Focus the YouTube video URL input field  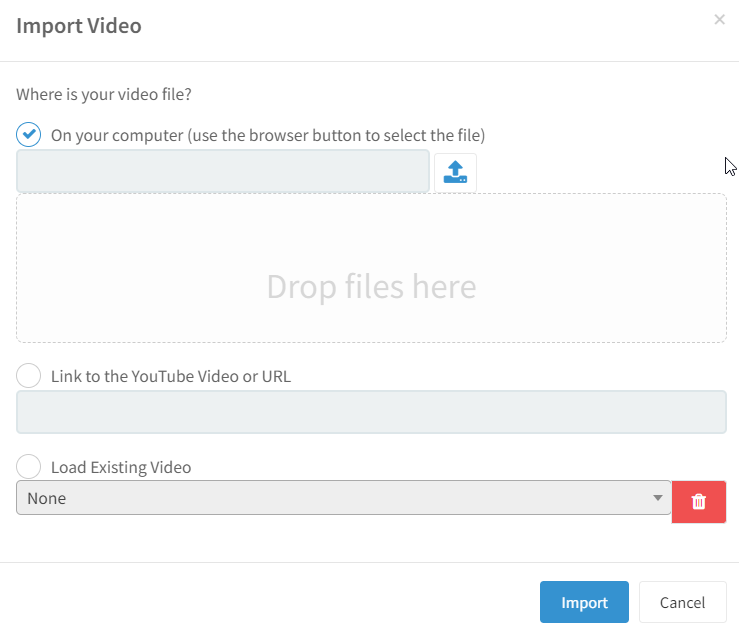(x=371, y=412)
